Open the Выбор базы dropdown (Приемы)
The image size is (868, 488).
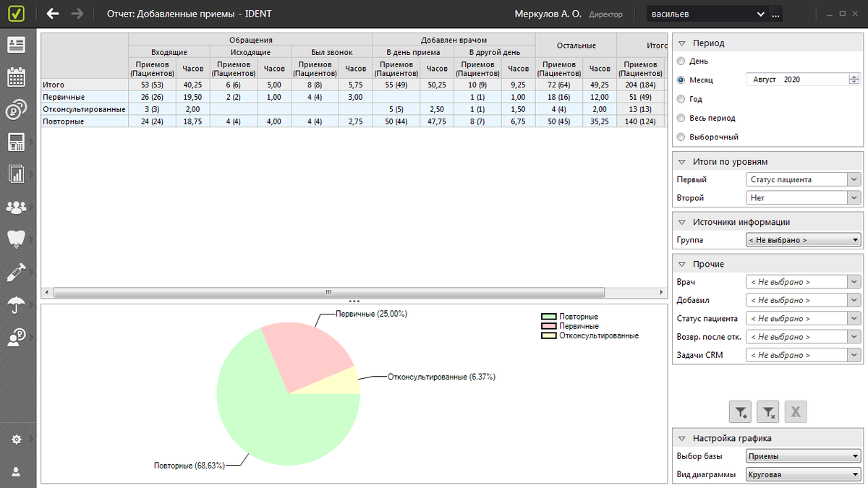tap(803, 456)
